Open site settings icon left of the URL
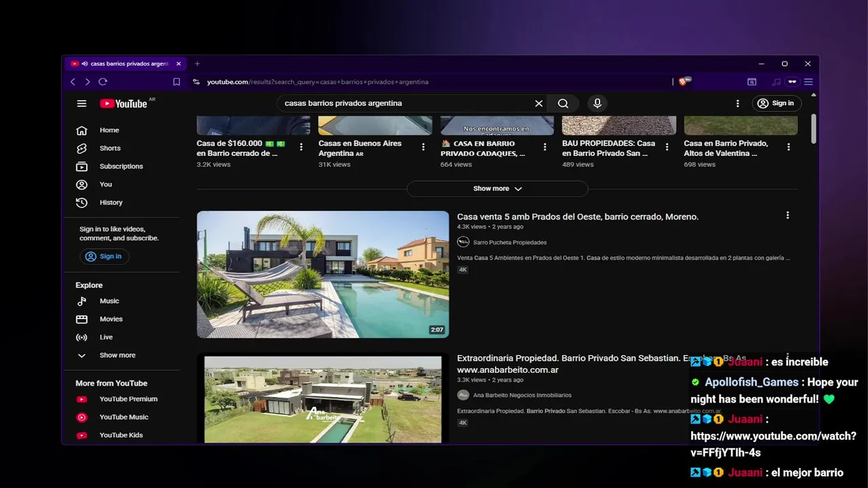868x488 pixels. [x=196, y=82]
